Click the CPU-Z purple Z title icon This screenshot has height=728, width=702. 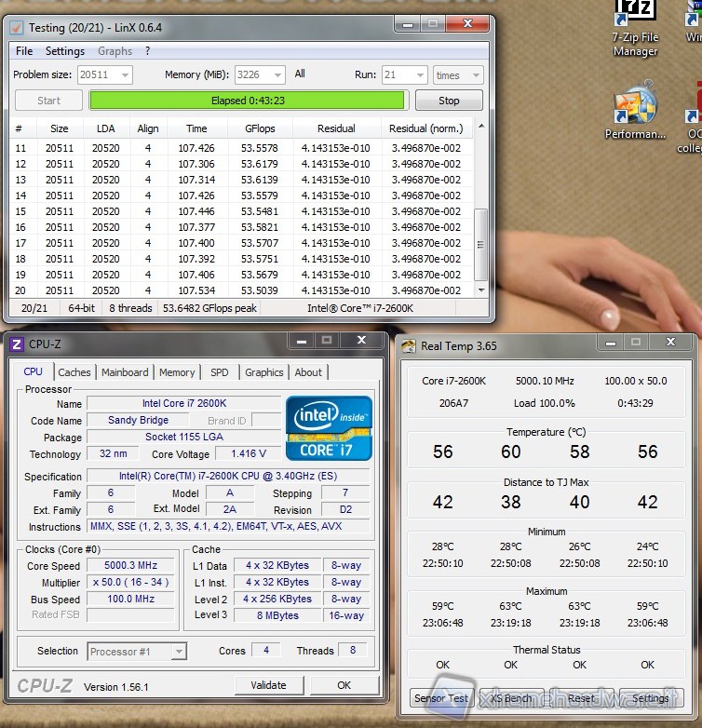coord(17,344)
